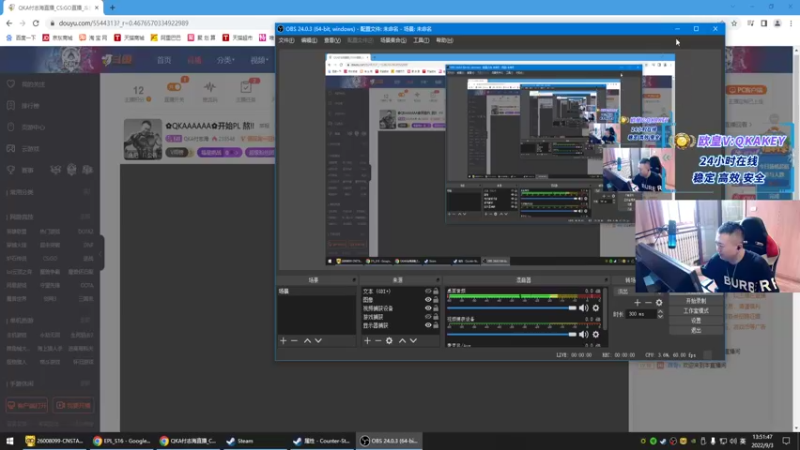Viewport: 800px width, 450px height.
Task: Mute the 视频捕获设备 mixer channel speaker icon
Action: click(x=584, y=334)
